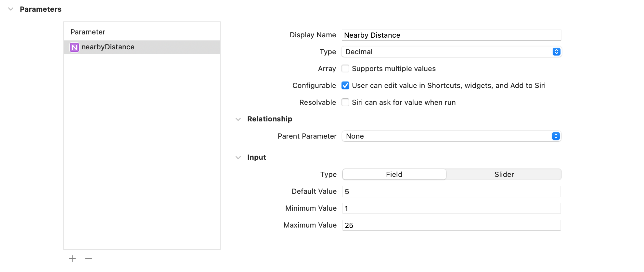Click the plus icon to add parameter
Image resolution: width=644 pixels, height=272 pixels.
[x=72, y=258]
